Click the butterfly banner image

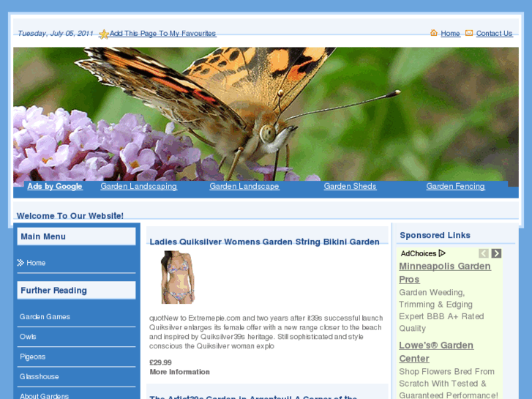[266, 114]
